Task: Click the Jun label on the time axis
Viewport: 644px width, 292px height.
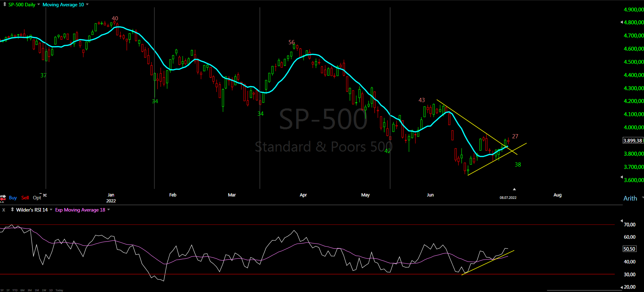Action: 430,195
